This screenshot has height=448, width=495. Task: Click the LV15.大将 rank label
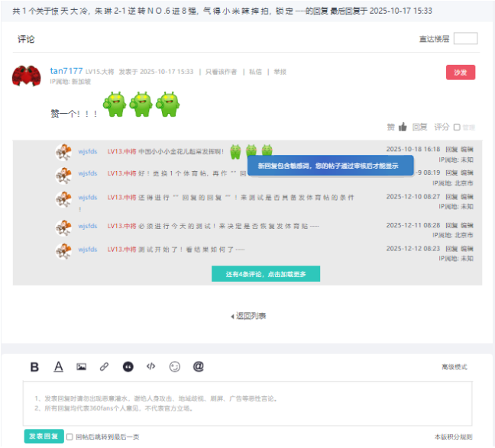[100, 72]
